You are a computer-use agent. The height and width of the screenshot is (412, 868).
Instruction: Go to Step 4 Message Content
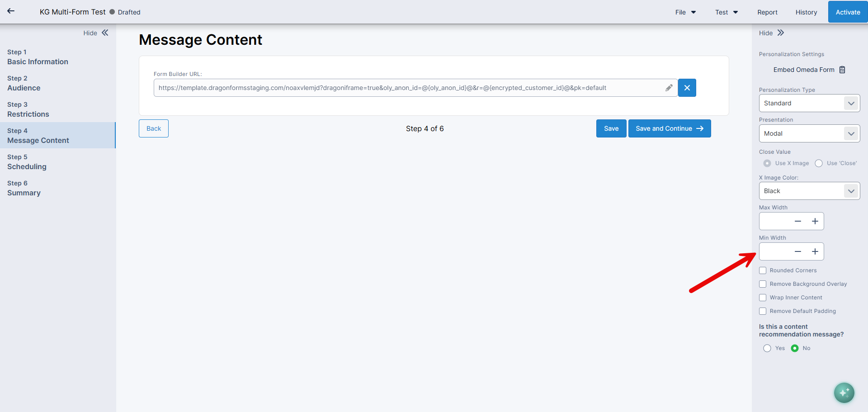click(x=58, y=135)
